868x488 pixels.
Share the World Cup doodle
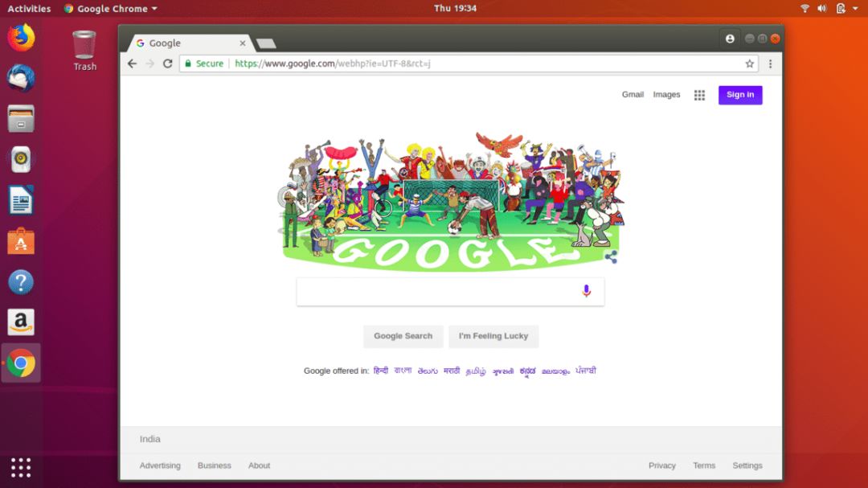click(x=611, y=257)
